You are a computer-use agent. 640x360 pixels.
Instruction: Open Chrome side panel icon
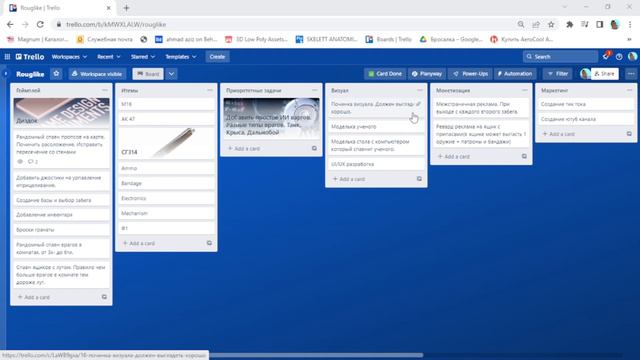click(x=600, y=24)
